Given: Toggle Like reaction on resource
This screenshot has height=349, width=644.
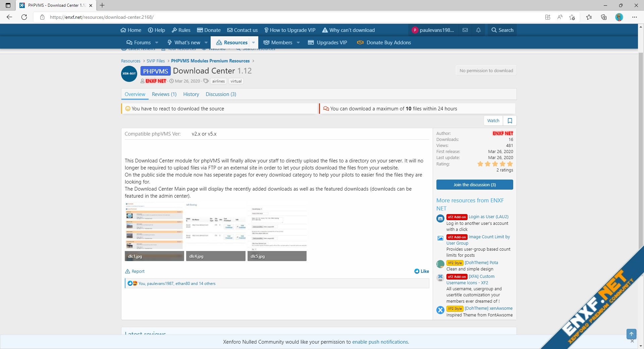Looking at the screenshot, I should 422,271.
